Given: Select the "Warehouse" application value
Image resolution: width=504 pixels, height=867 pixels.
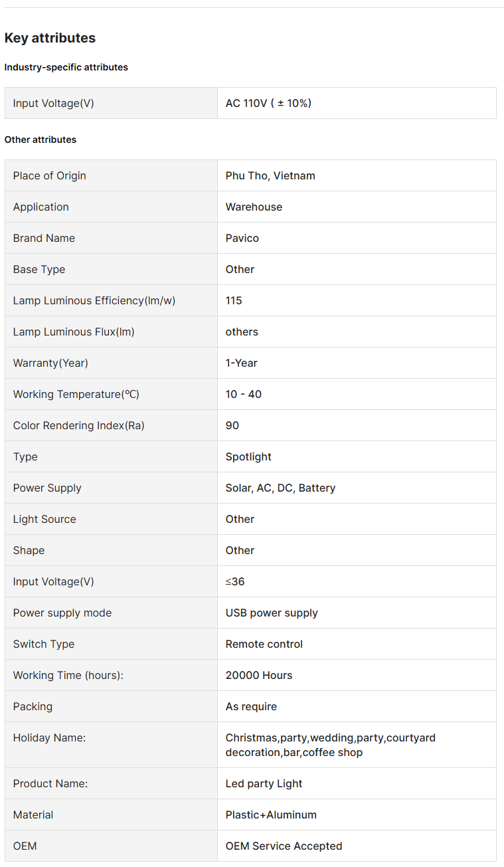Looking at the screenshot, I should click(254, 207).
